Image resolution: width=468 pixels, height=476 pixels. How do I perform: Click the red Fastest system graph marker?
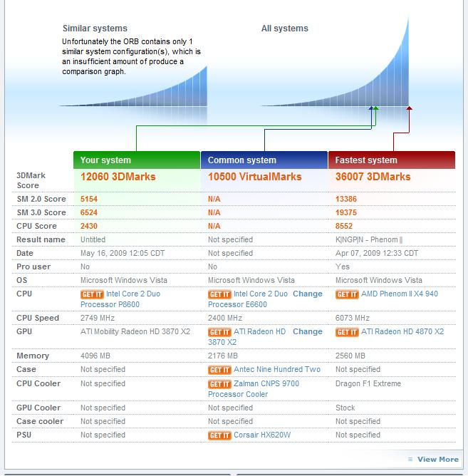(409, 108)
